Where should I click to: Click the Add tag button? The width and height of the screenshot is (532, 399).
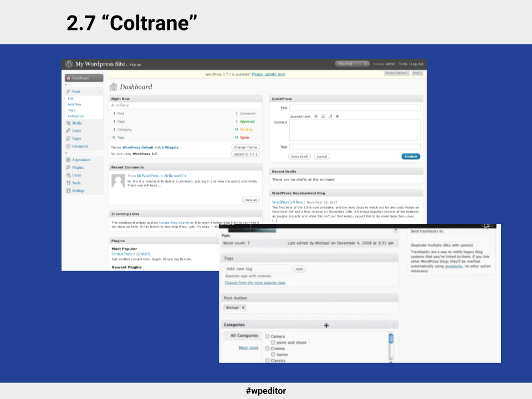(x=299, y=269)
